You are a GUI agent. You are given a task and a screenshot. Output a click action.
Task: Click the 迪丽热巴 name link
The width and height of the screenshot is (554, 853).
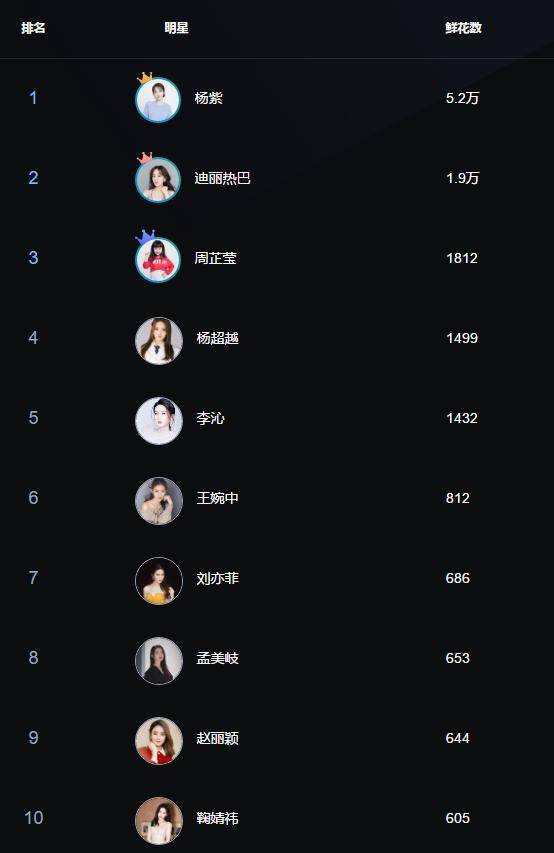[x=223, y=178]
